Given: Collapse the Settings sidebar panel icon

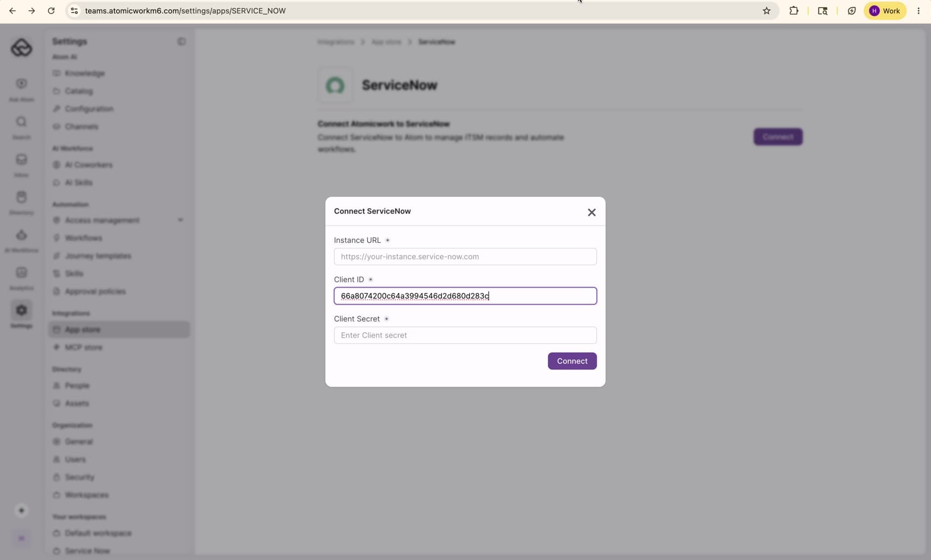Looking at the screenshot, I should [182, 41].
